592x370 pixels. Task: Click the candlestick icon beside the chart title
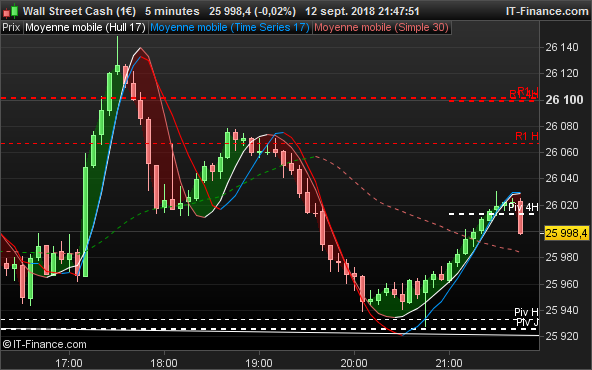click(11, 11)
